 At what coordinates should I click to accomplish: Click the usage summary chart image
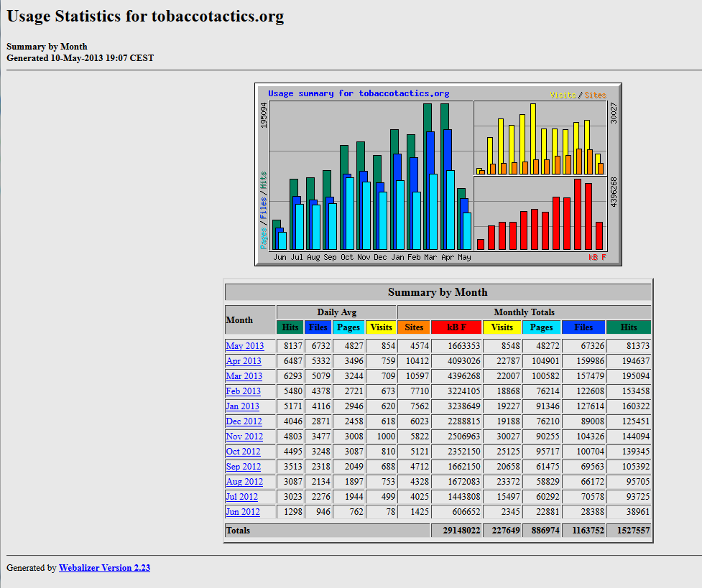coord(438,174)
